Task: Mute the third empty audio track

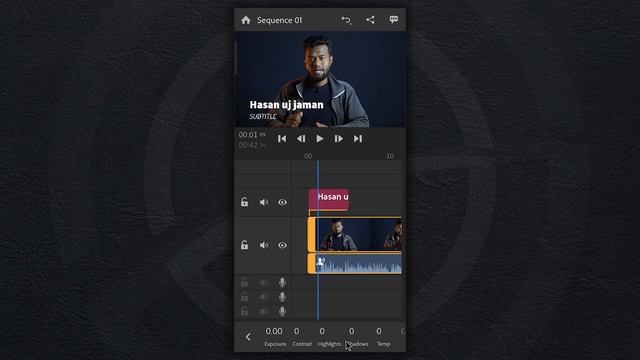Action: (x=264, y=311)
